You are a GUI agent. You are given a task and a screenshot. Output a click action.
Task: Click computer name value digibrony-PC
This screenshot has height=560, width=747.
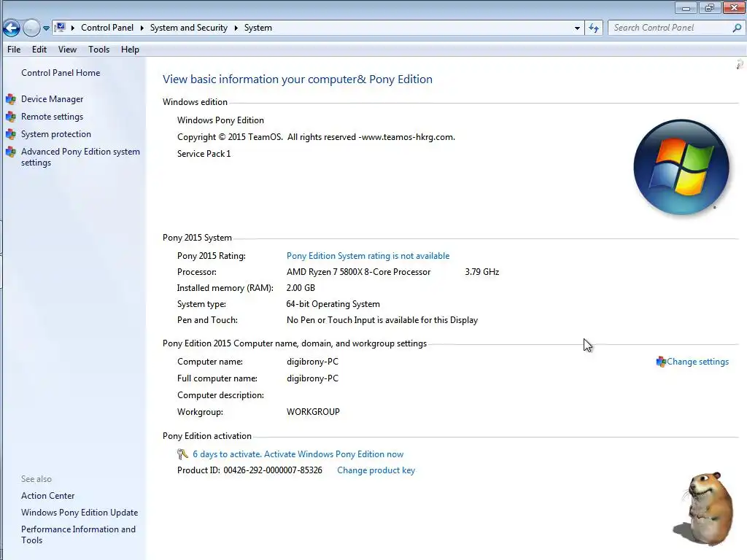click(312, 362)
